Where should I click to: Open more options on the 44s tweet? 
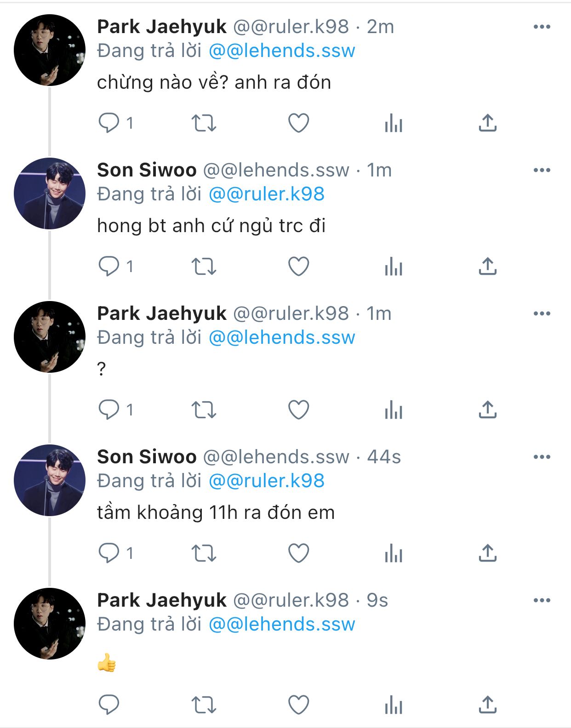[x=542, y=457]
